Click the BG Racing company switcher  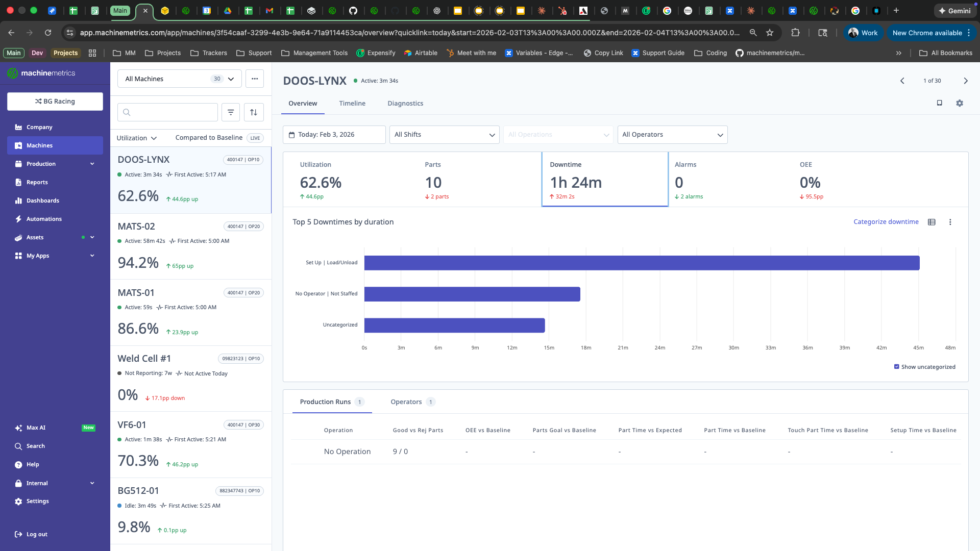[55, 102]
